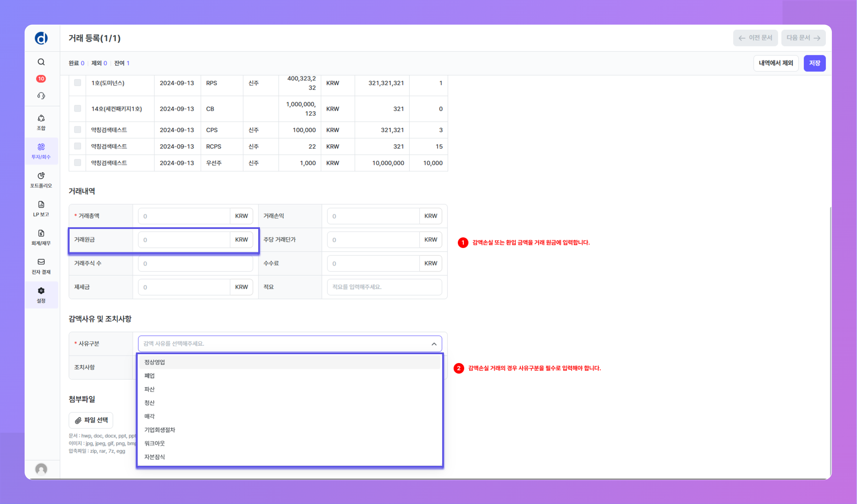Image resolution: width=857 pixels, height=504 pixels.
Task: Open the 조합 sidebar section
Action: 41,122
